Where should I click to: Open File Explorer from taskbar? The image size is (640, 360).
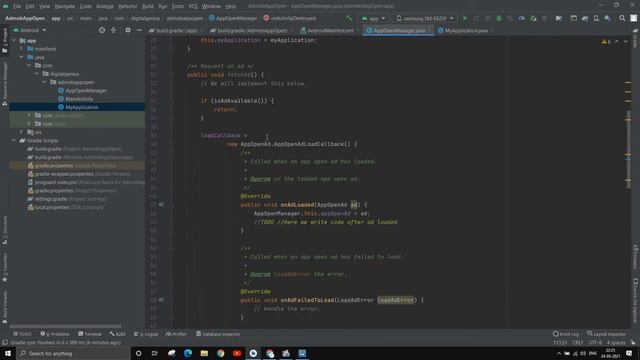(204, 353)
